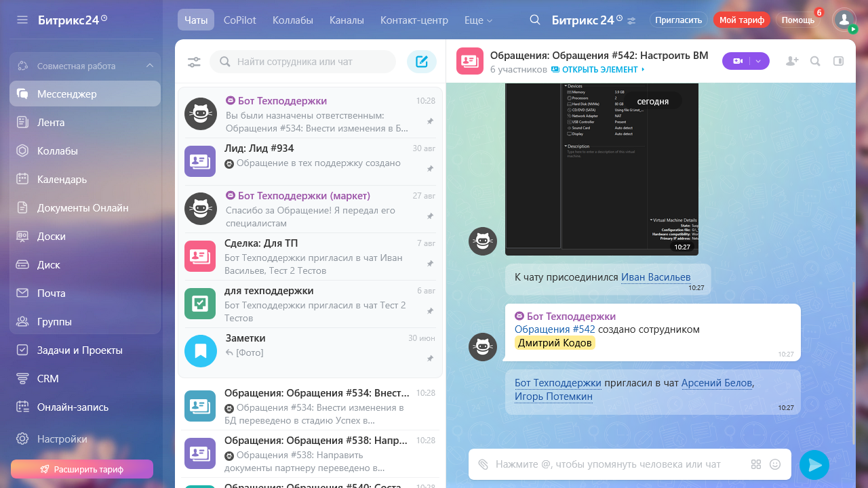The image size is (868, 488).
Task: Open the Обращения #542 link
Action: coord(555,329)
